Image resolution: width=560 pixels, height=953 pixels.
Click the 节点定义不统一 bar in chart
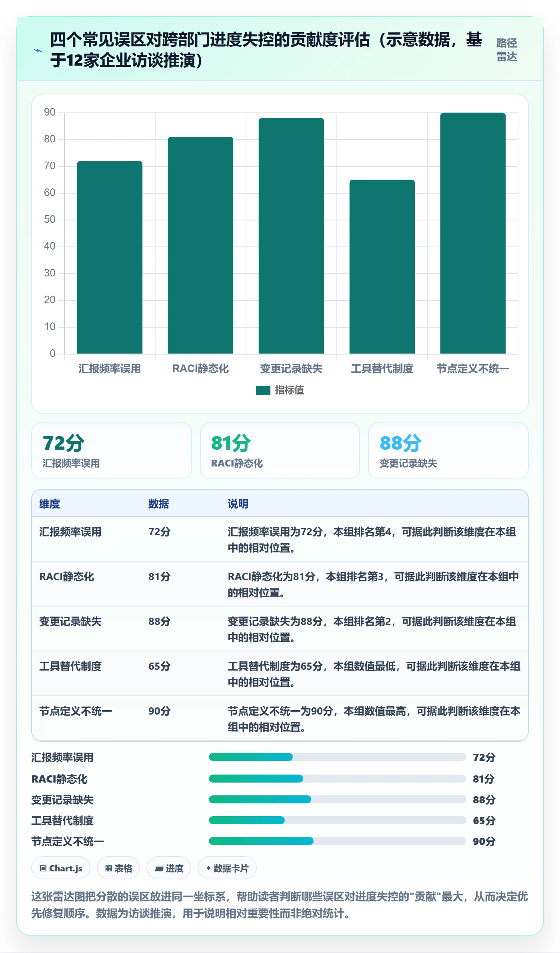[x=473, y=233]
